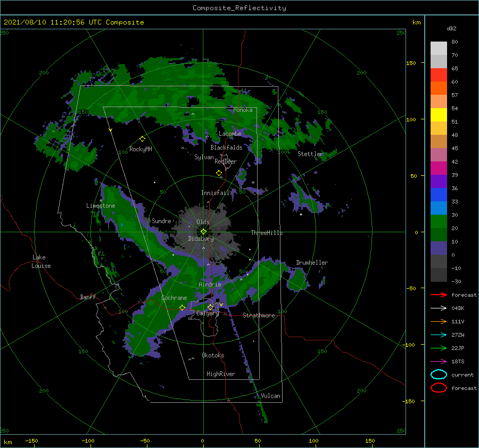
Task: Click the Cochrane city label
Action: 174,298
